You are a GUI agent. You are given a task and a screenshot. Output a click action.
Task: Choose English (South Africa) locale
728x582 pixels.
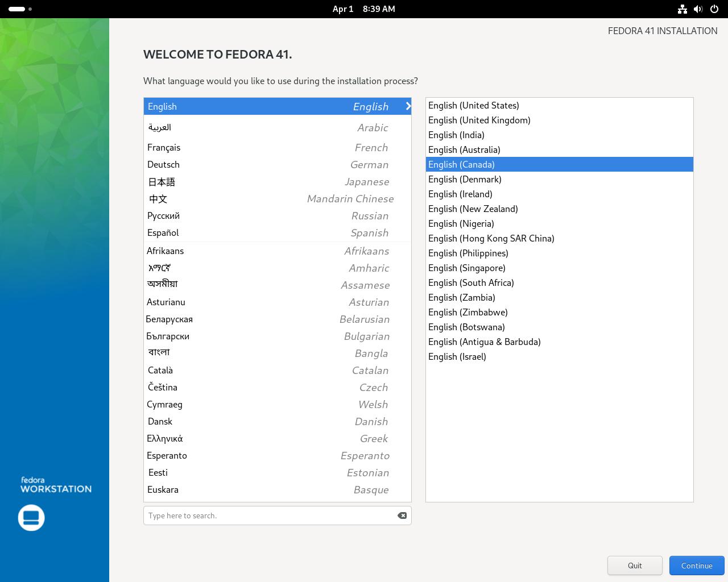click(x=560, y=282)
